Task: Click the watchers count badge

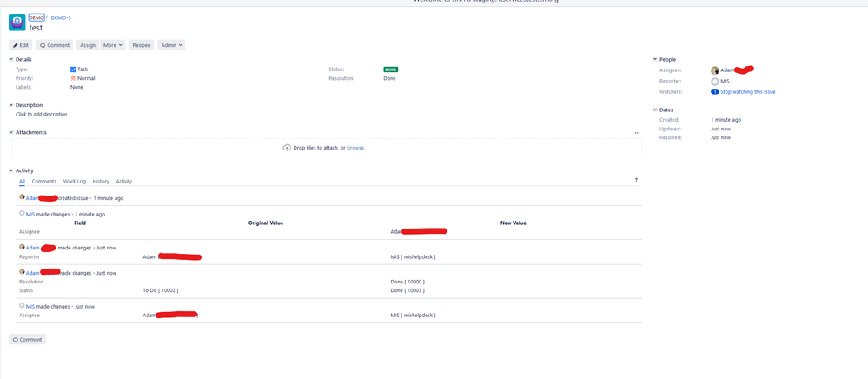Action: coord(715,92)
